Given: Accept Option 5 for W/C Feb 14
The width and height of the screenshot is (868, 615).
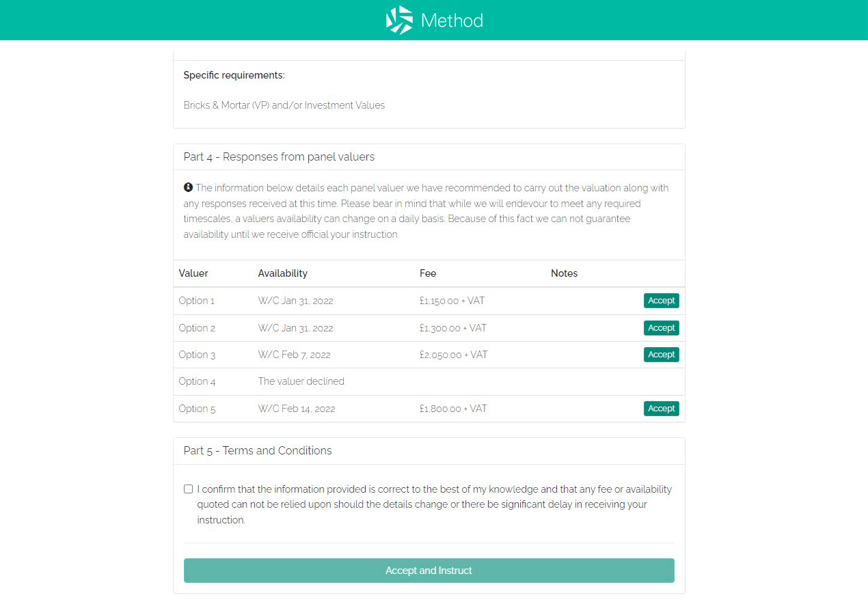Looking at the screenshot, I should 661,409.
